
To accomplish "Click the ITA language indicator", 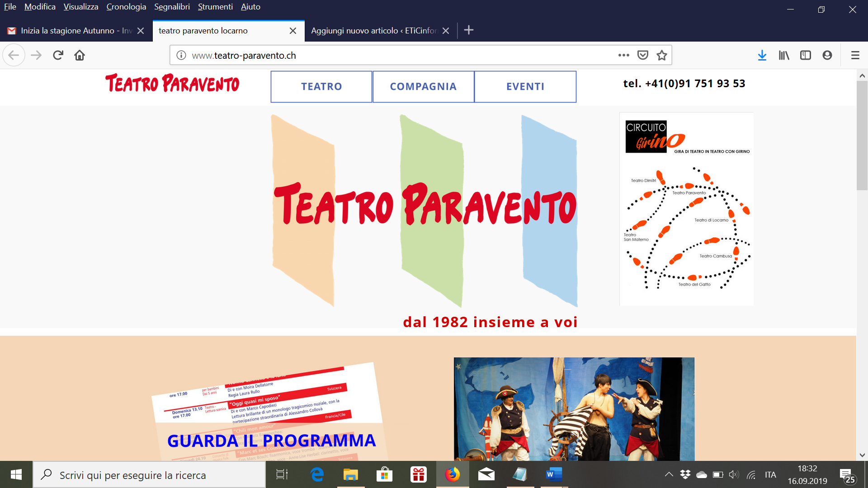I will tap(770, 474).
